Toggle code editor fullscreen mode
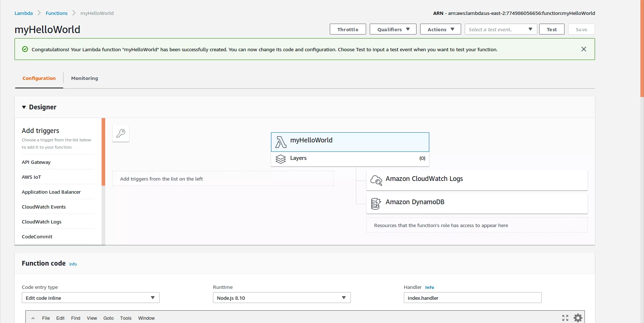This screenshot has height=323, width=644. (565, 318)
